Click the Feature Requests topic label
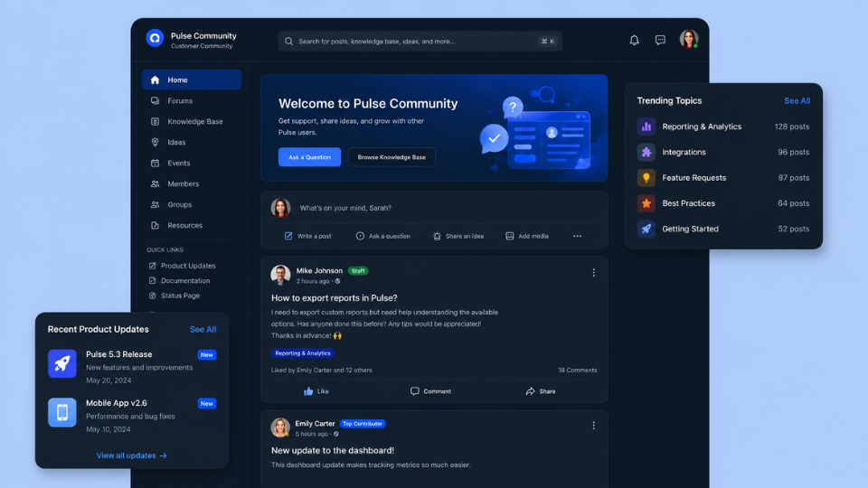Viewport: 868px width, 488px height. tap(694, 178)
